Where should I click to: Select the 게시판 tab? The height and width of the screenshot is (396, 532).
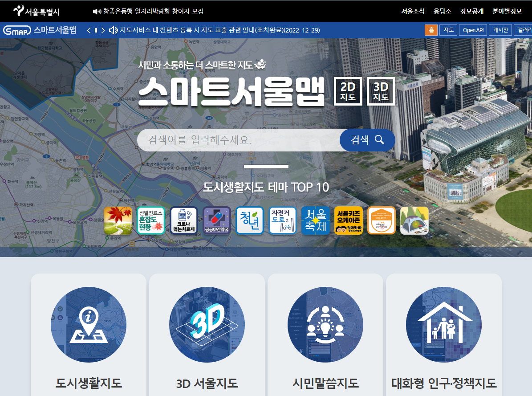pos(500,30)
